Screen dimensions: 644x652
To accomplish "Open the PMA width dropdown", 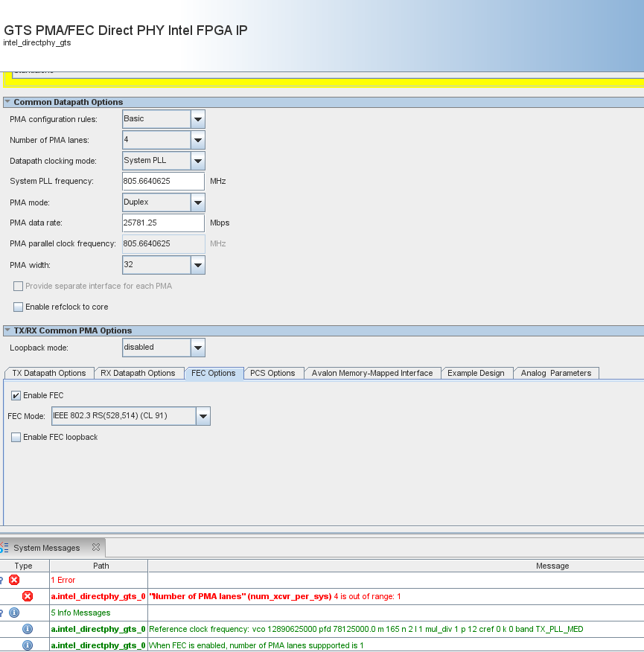I will coord(198,265).
